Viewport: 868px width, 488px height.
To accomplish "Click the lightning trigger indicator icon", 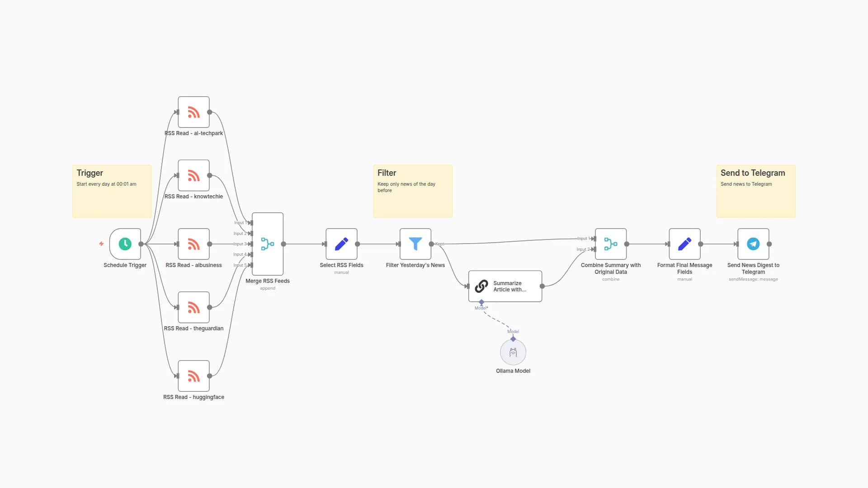I will [101, 244].
